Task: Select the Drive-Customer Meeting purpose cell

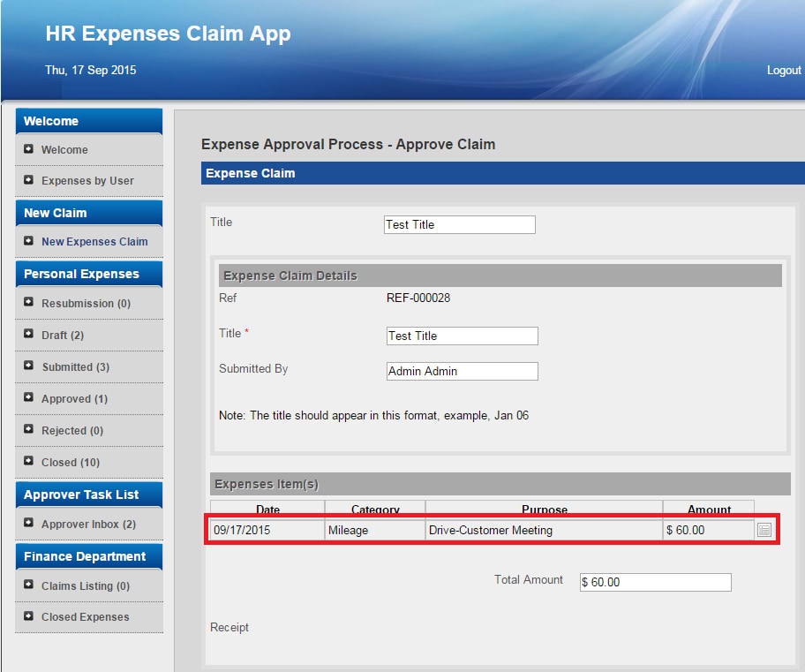Action: coord(543,530)
